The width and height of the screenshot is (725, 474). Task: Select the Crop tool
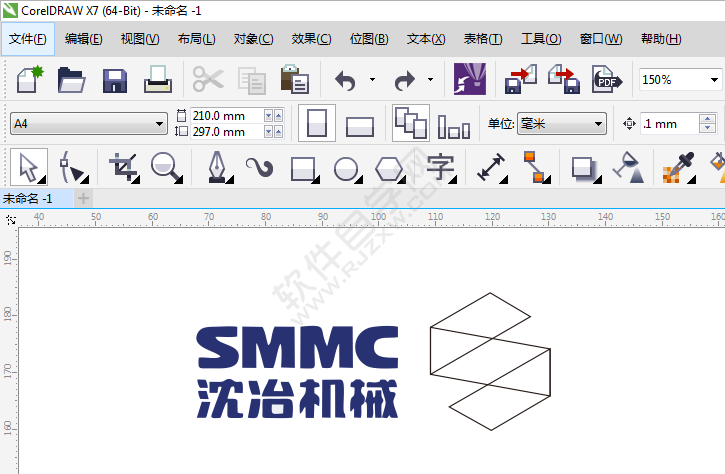pos(123,167)
